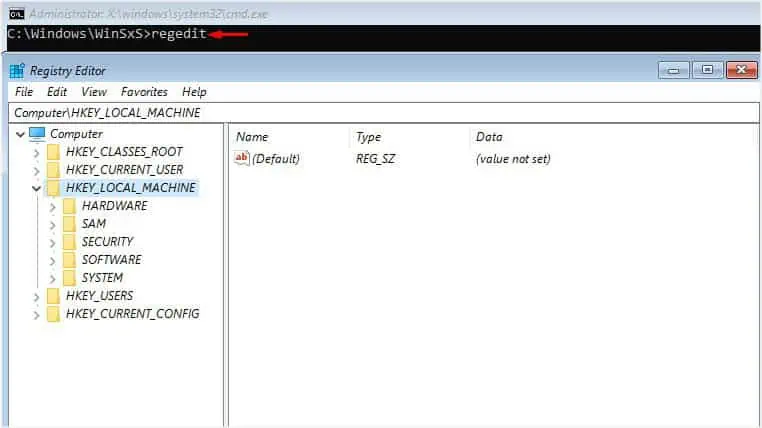Open the Favorites menu
762x428 pixels.
coord(144,92)
